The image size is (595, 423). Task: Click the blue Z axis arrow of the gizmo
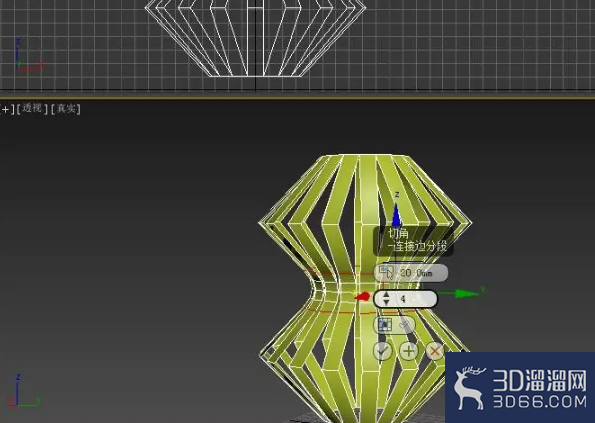[x=397, y=215]
